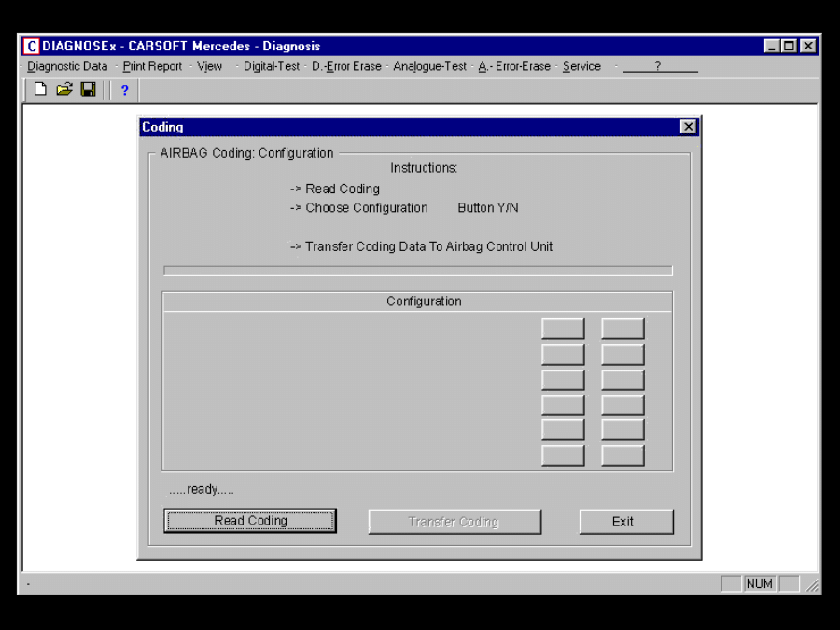
Task: Click the New document toolbar icon
Action: 40,90
